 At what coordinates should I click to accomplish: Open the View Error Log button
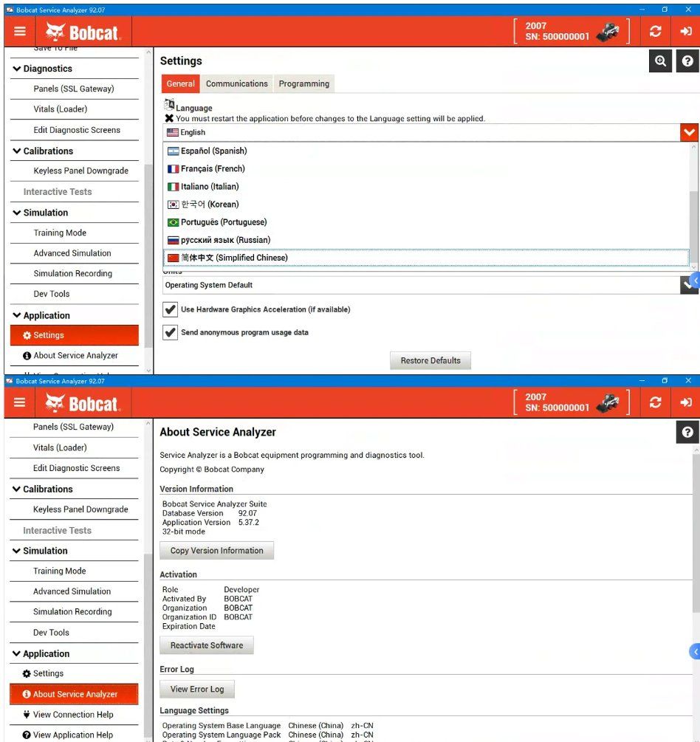[196, 689]
